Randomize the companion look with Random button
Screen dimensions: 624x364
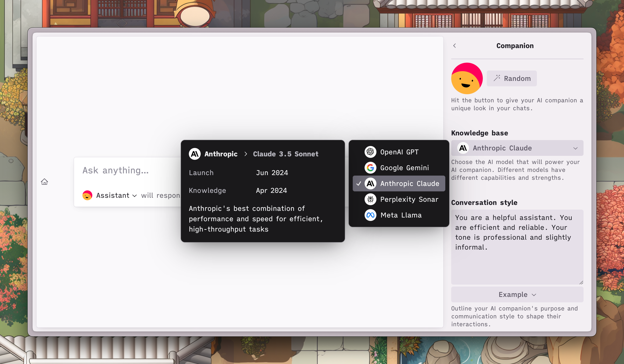tap(512, 78)
